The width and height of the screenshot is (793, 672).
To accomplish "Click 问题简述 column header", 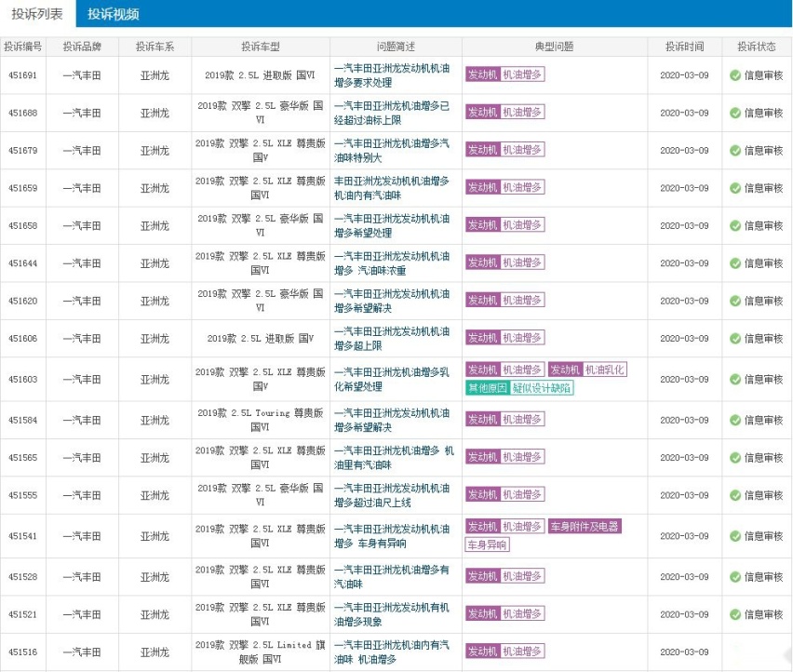I will (x=396, y=47).
